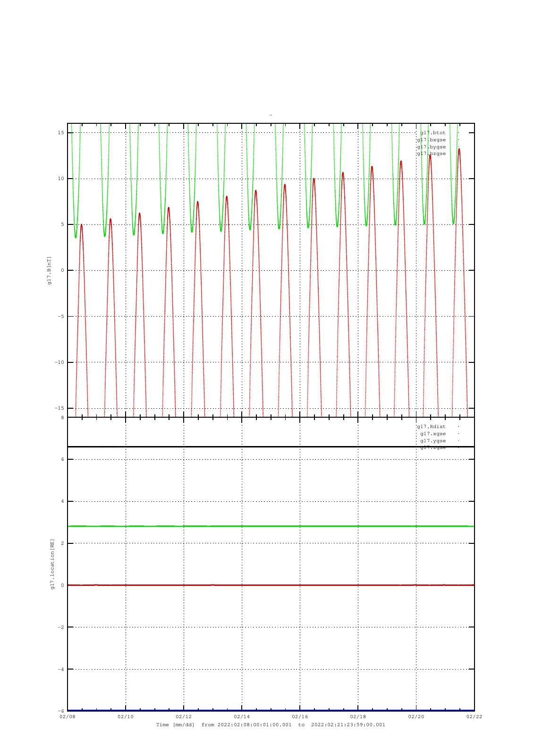Click the g17.bxgse legend entry
The height and width of the screenshot is (756, 534).
431,140
